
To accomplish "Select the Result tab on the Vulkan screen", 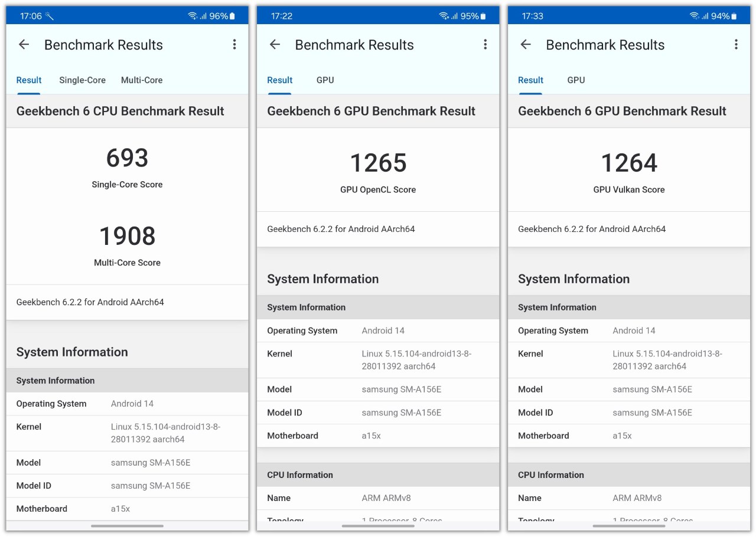I will tap(530, 80).
